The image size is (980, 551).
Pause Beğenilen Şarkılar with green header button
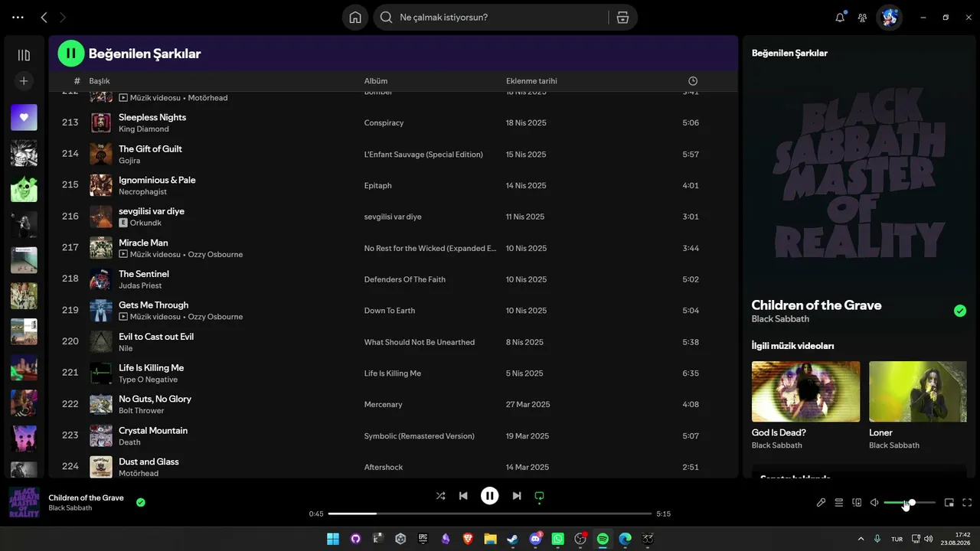point(71,54)
